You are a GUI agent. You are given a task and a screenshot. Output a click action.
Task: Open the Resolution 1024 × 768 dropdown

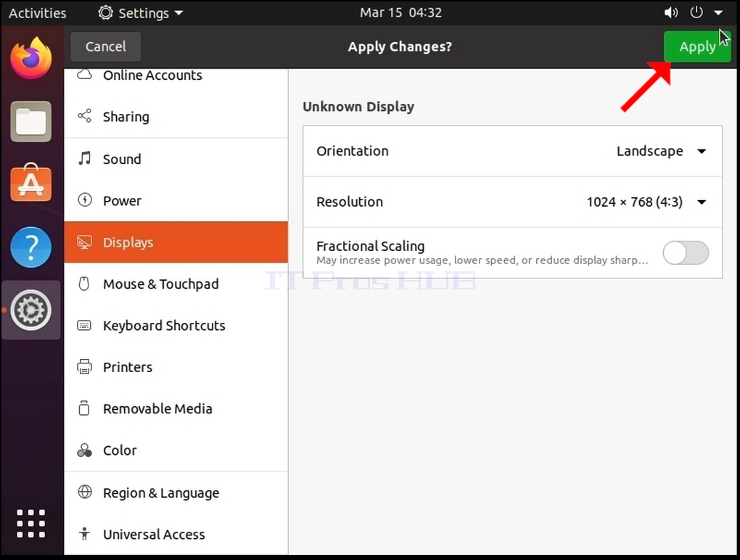(646, 202)
